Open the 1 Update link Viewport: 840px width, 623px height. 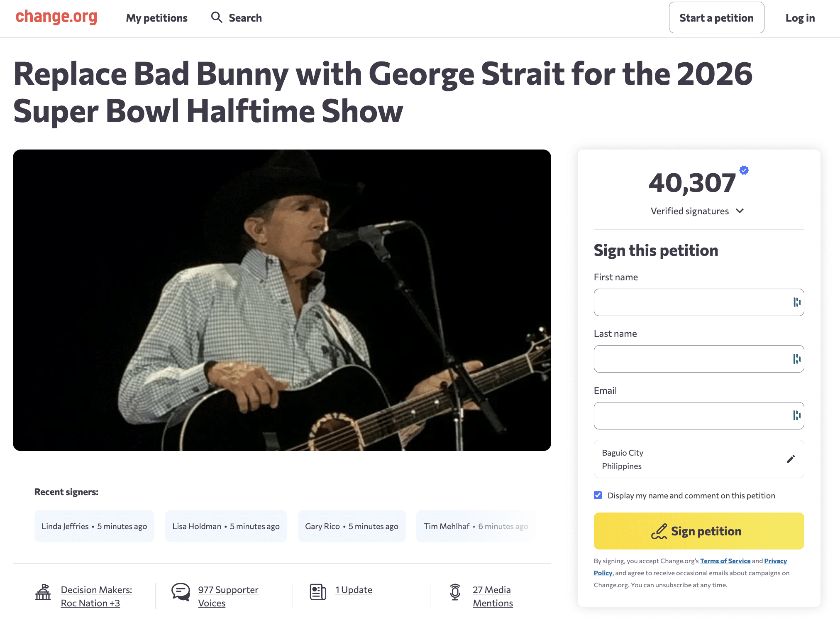pyautogui.click(x=354, y=590)
